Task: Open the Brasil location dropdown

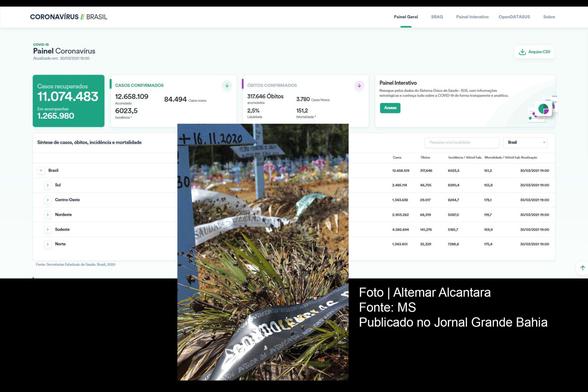Action: pos(525,142)
